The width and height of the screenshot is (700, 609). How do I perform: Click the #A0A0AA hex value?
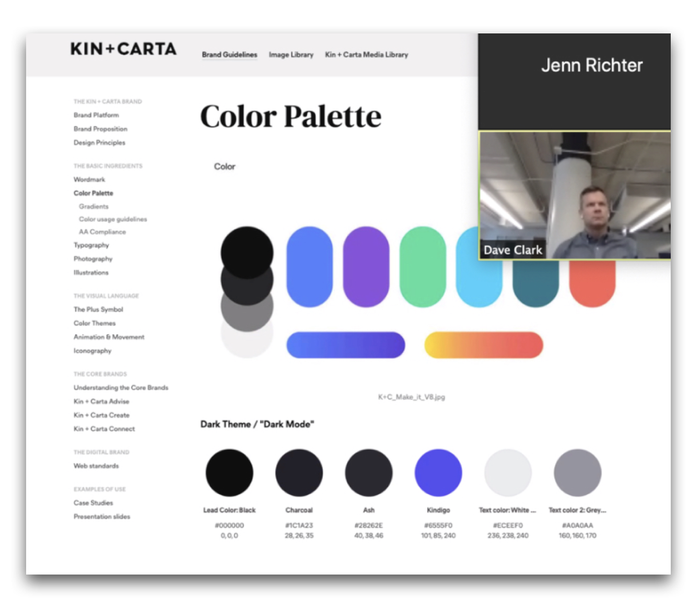[x=578, y=525]
